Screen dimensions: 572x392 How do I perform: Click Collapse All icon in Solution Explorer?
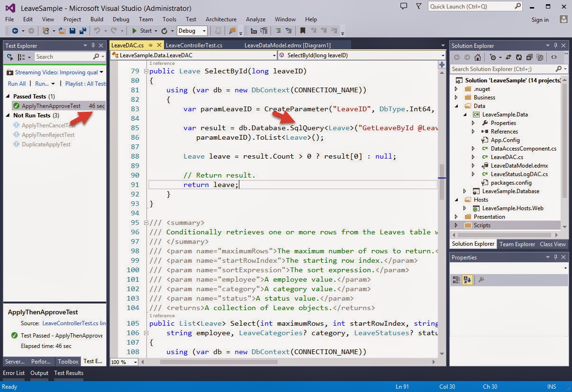coord(529,57)
